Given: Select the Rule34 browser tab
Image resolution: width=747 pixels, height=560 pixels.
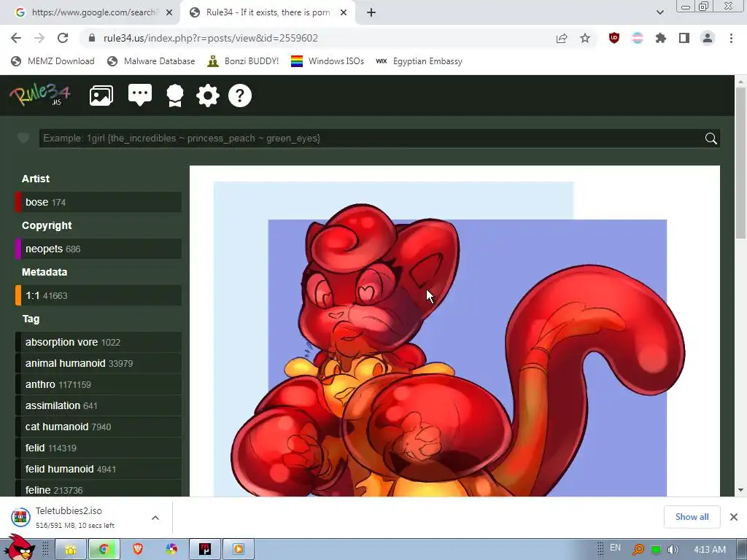Looking at the screenshot, I should coord(267,12).
